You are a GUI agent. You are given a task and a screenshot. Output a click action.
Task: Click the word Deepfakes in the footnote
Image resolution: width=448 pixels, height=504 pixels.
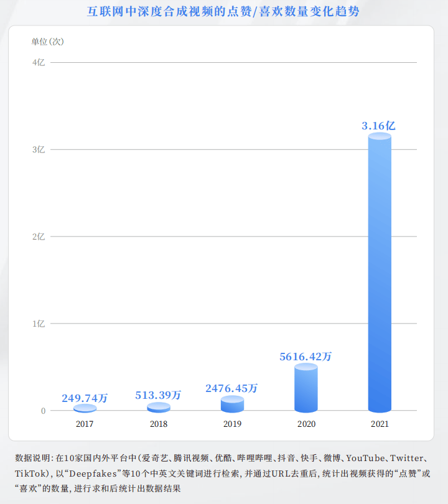coord(93,474)
